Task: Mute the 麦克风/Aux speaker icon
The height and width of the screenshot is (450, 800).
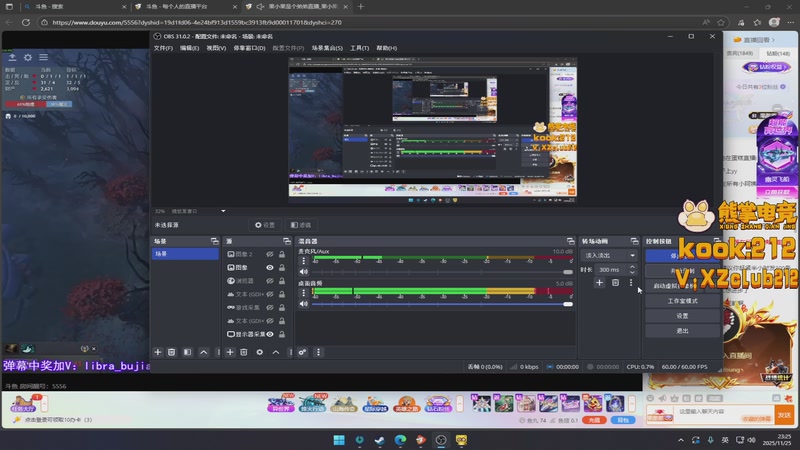Action: coord(304,272)
